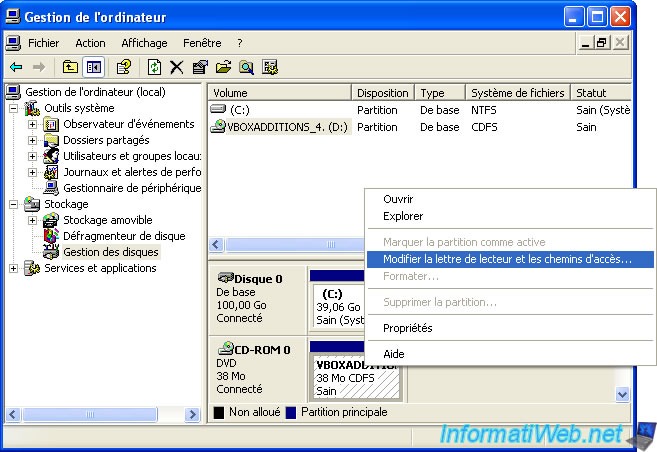Screen dimensions: 657x452
Task: Open the Fichier menu
Action: [44, 43]
